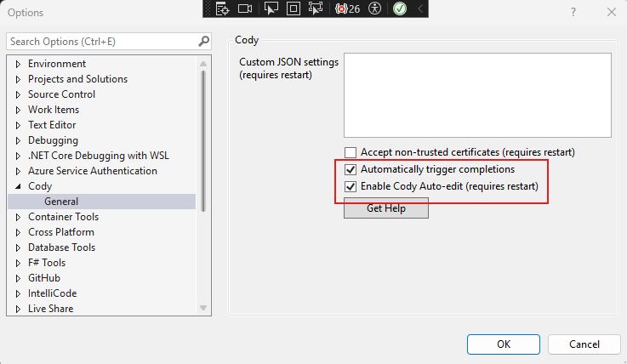Click tree scrollbar up arrow

pyautogui.click(x=203, y=64)
